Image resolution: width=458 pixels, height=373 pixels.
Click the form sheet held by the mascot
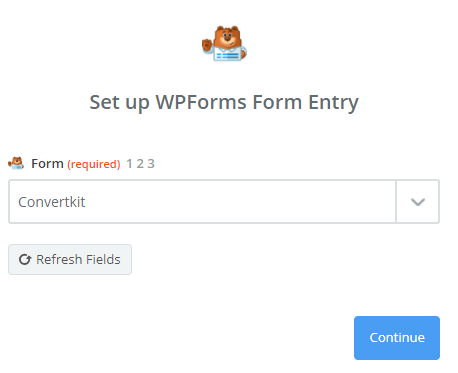(x=227, y=54)
